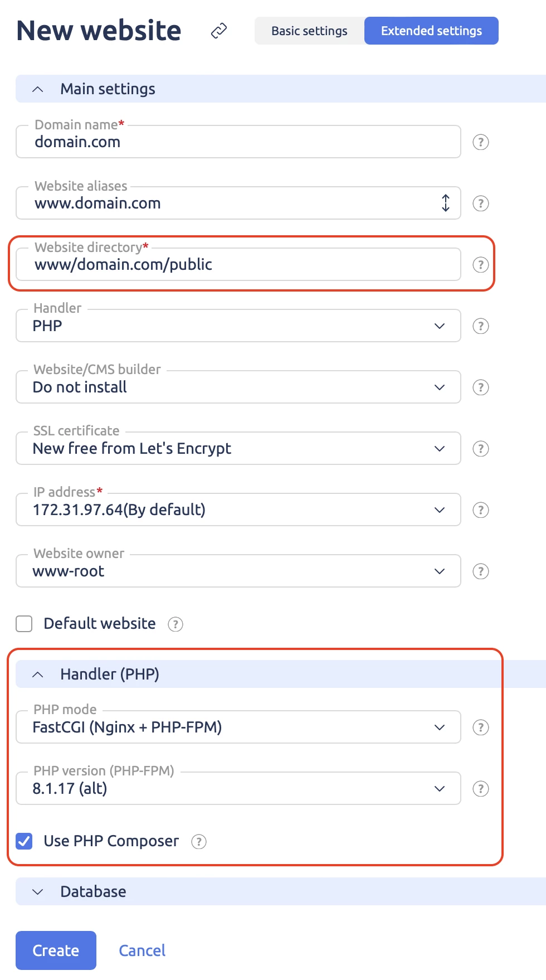
Task: Select the Extended settings tab
Action: point(431,31)
